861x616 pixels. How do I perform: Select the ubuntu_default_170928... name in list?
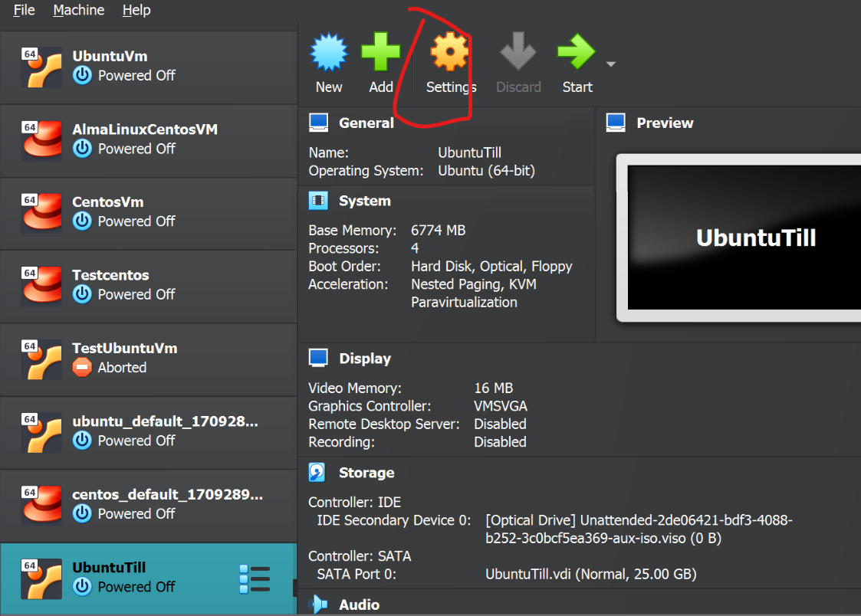click(x=165, y=421)
